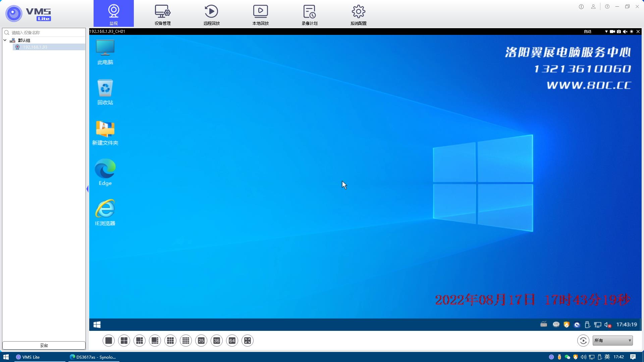Switch to the 远程回放 tab
The width and height of the screenshot is (644, 362).
(x=212, y=14)
